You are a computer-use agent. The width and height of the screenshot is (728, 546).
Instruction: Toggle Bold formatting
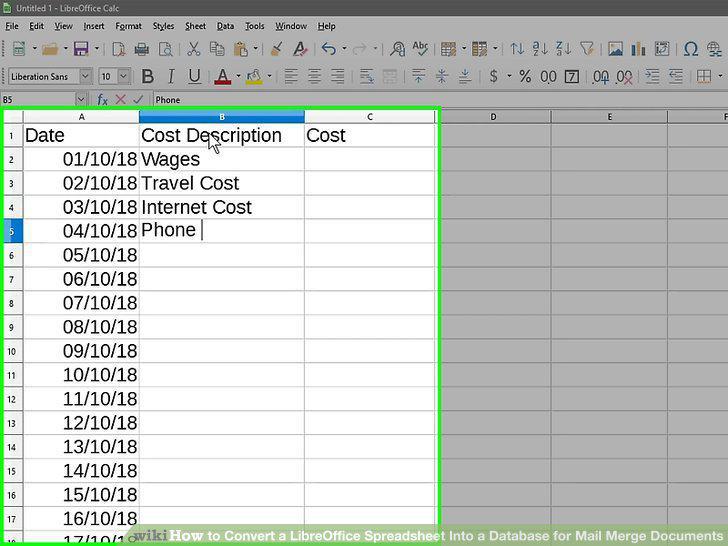(148, 76)
